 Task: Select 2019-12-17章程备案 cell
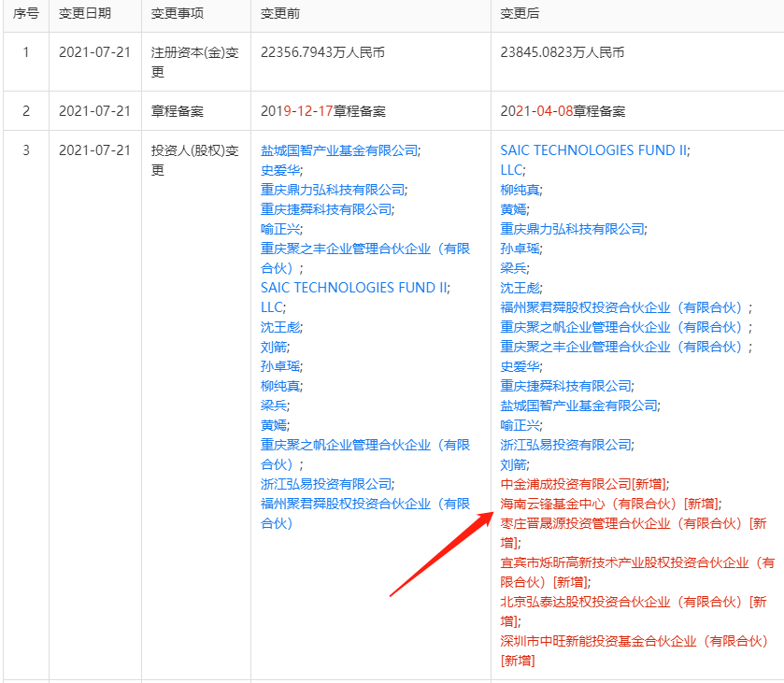pos(323,111)
